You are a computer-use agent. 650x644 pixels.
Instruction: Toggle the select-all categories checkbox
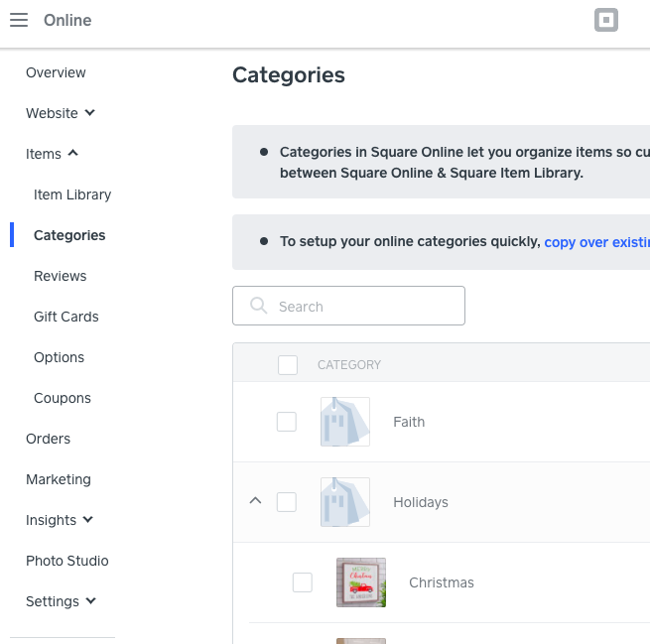pos(288,365)
